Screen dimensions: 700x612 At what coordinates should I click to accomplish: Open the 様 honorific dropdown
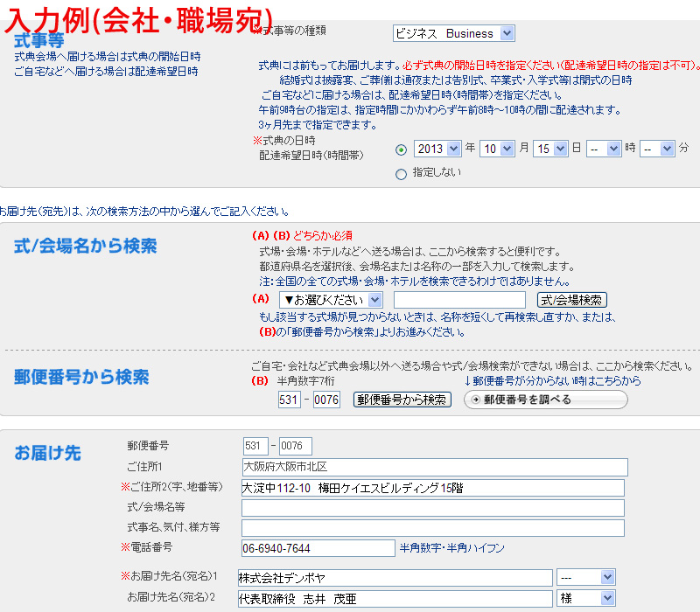[586, 599]
